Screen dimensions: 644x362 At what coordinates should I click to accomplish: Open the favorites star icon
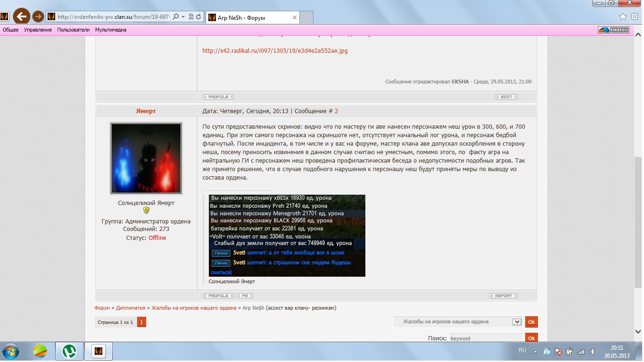point(623,17)
